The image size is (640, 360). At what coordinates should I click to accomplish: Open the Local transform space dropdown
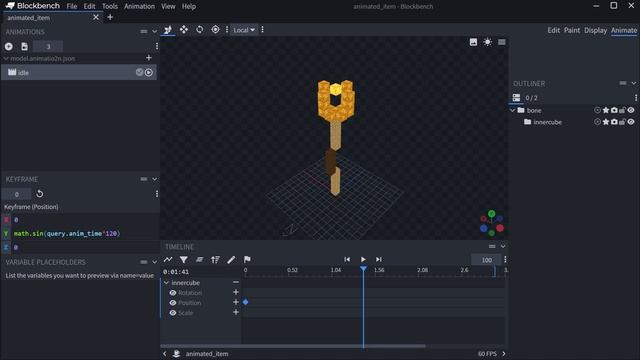[244, 30]
